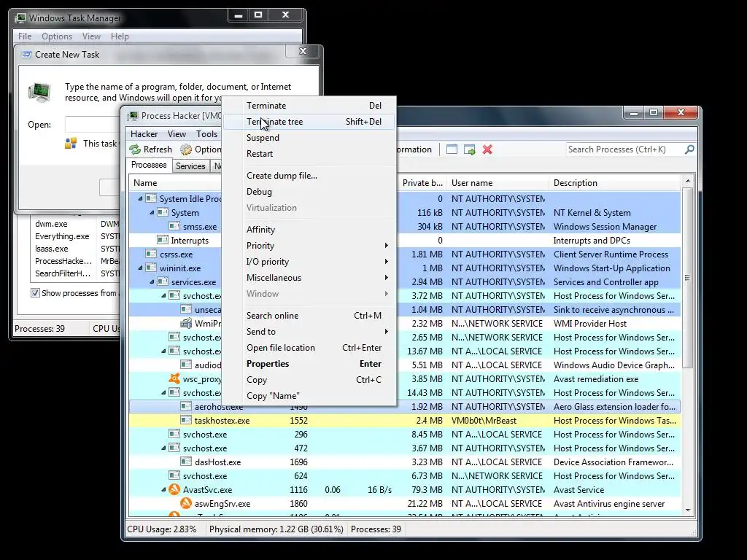Viewport: 747px width, 560px height.
Task: Click the aswEngSrv.exe Avast icon
Action: pos(186,503)
